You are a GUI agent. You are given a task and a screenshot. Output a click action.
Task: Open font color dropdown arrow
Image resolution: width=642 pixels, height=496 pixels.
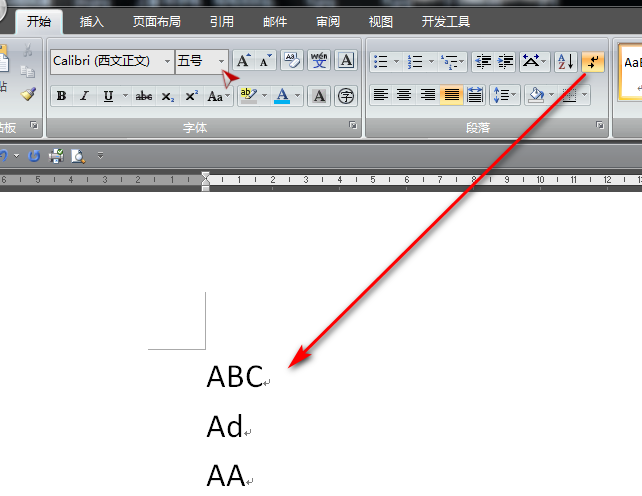pyautogui.click(x=298, y=96)
